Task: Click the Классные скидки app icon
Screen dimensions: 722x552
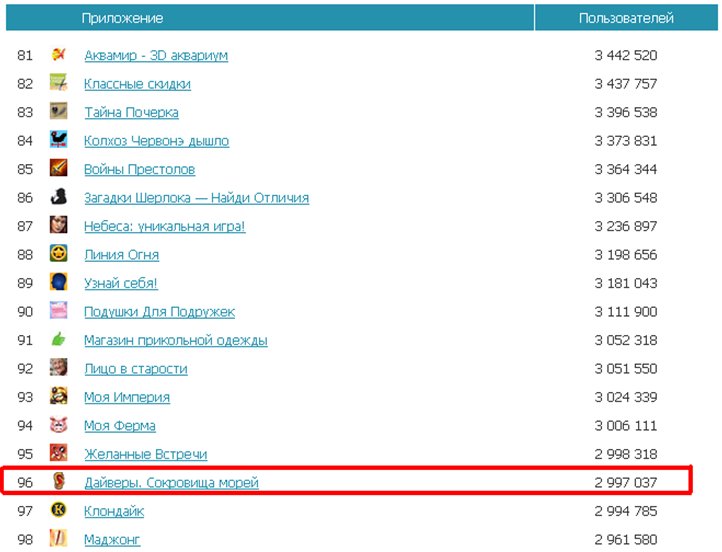Action: click(x=58, y=83)
